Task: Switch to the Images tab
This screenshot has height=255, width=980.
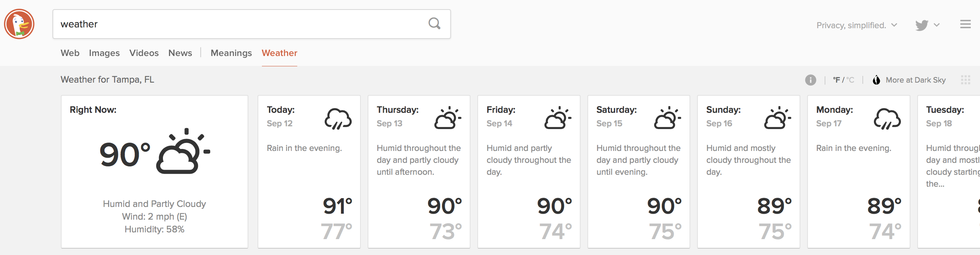Action: coord(104,53)
